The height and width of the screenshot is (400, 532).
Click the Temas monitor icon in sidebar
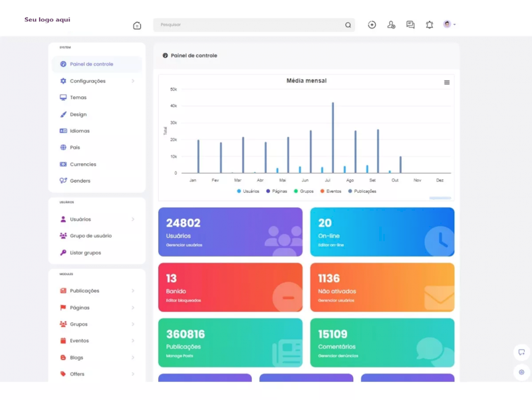click(63, 98)
